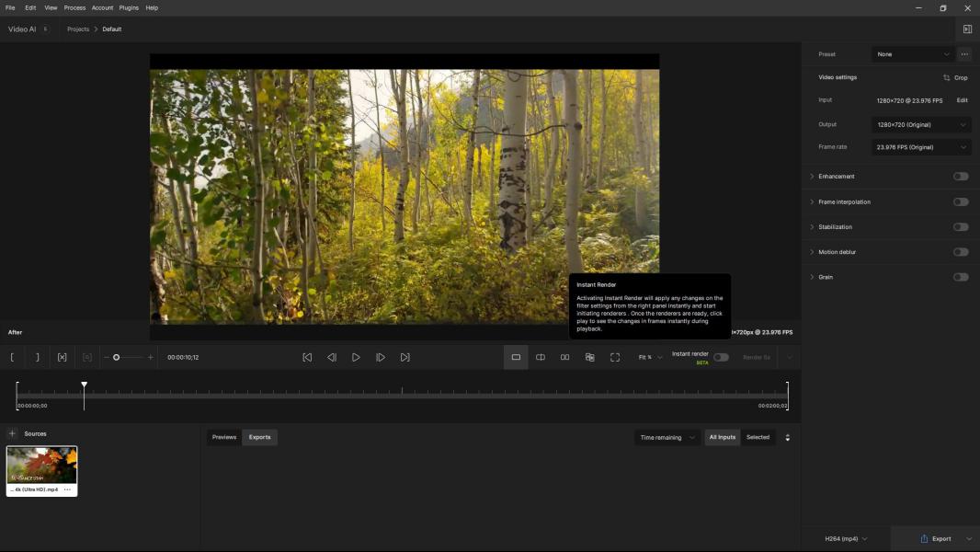Image resolution: width=980 pixels, height=552 pixels.
Task: Select the single view layout
Action: [x=516, y=358]
